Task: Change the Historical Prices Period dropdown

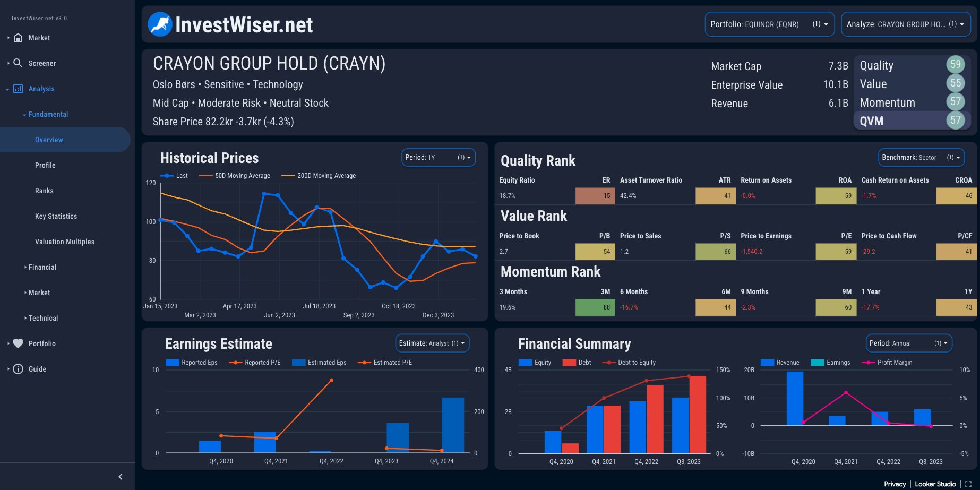Action: click(438, 158)
